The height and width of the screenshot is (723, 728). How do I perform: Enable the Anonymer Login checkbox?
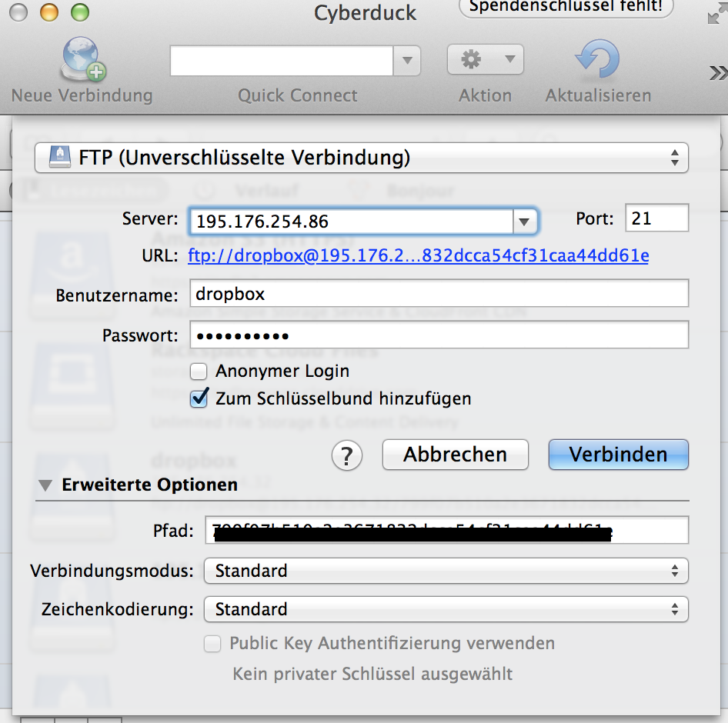pyautogui.click(x=199, y=371)
